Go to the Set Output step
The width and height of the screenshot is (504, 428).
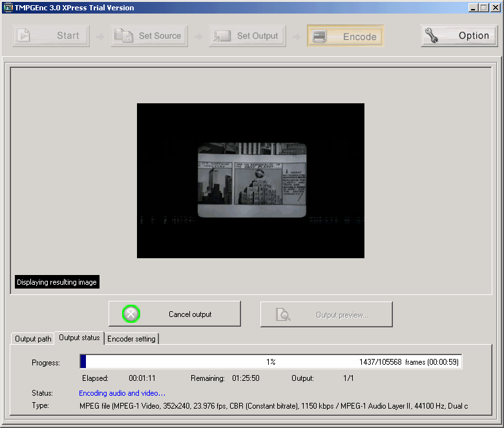coord(247,36)
